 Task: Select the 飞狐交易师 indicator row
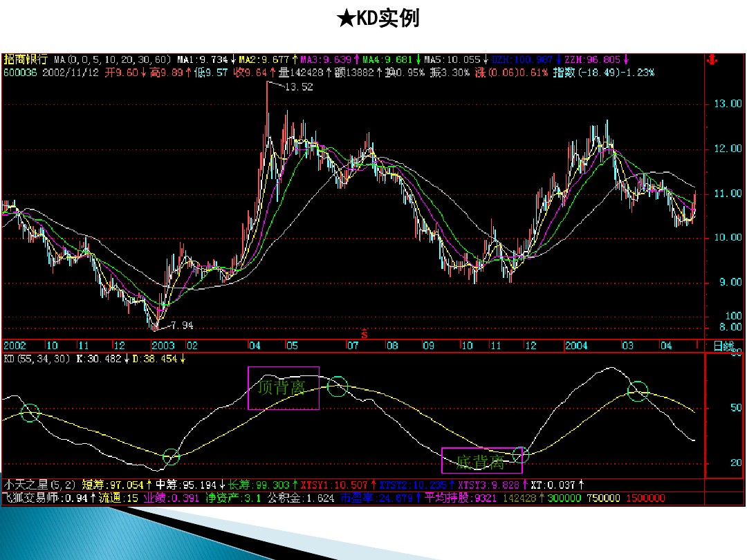pos(28,497)
